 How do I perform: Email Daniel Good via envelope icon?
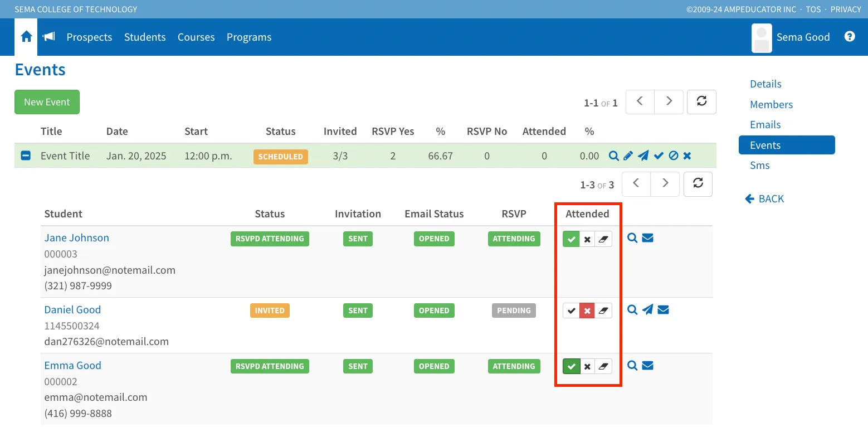pyautogui.click(x=663, y=310)
